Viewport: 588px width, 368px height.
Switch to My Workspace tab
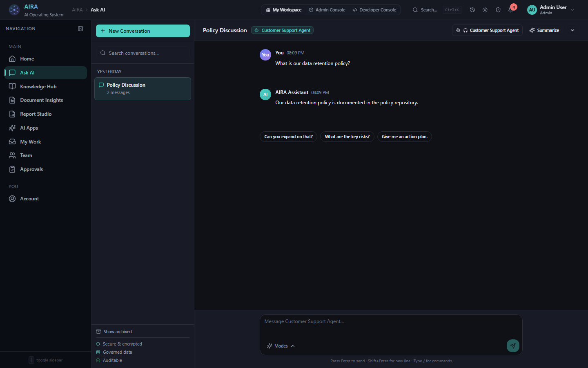pyautogui.click(x=284, y=10)
